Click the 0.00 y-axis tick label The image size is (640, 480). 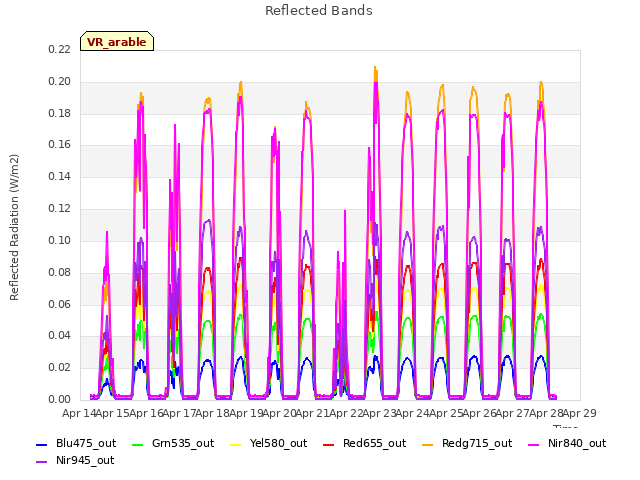pyautogui.click(x=60, y=399)
